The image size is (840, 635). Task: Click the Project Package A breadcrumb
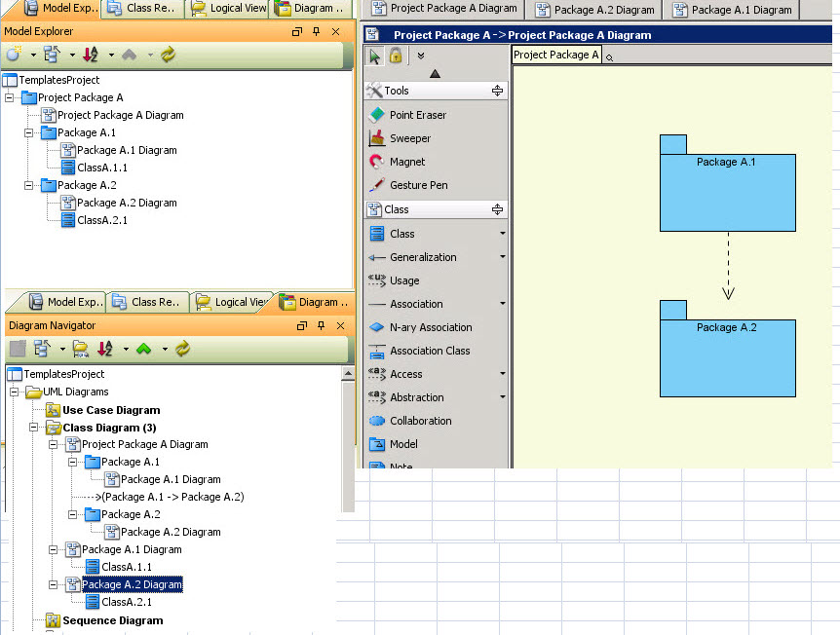click(556, 55)
